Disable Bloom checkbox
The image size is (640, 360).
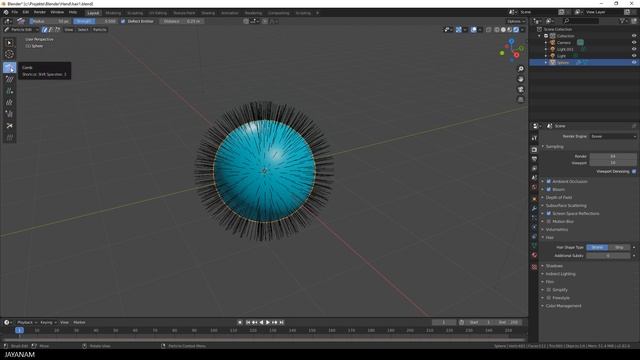549,189
